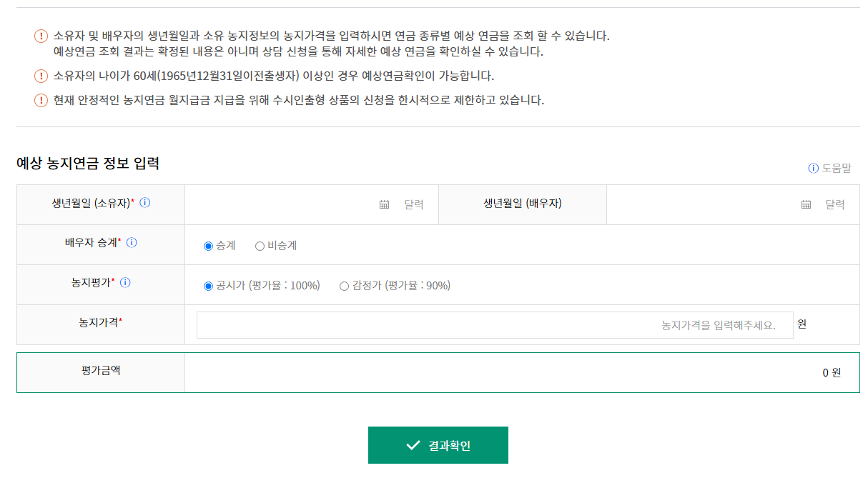Screen dimensions: 868x483
Task: Click the info icon next to 농지평가
Action: [x=124, y=283]
